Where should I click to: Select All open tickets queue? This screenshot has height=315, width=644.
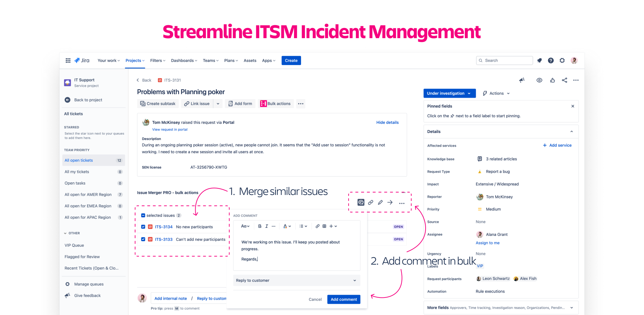point(94,160)
